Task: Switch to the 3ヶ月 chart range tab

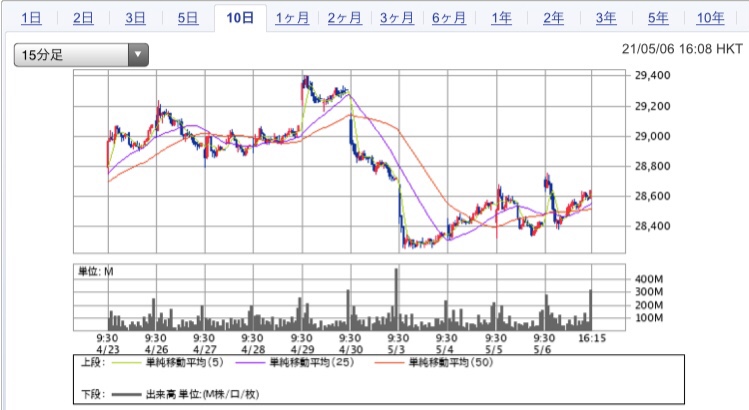Action: (x=396, y=18)
